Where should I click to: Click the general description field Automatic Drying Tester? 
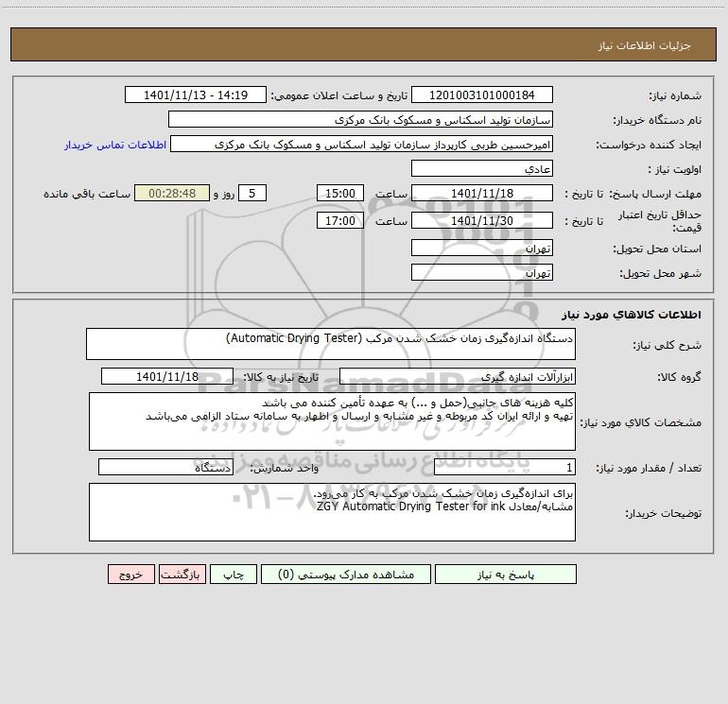point(331,344)
